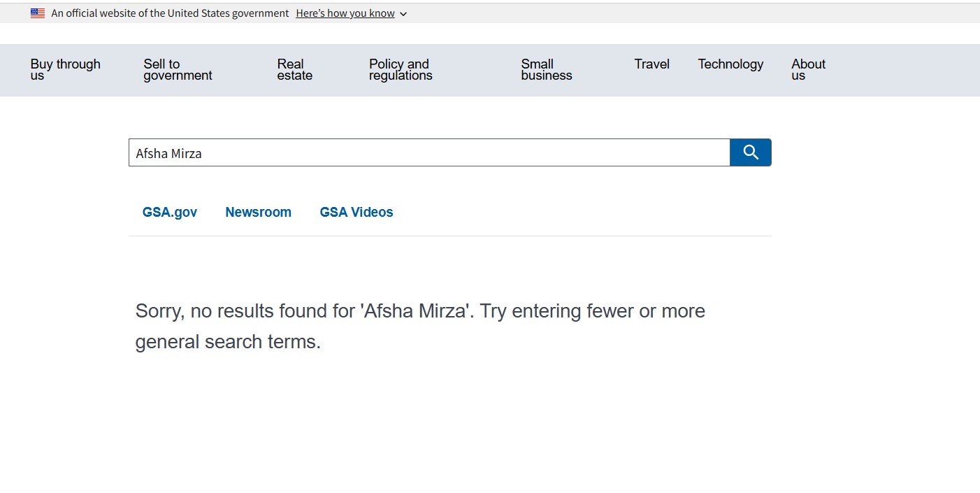
Task: Open the Technology navigation item
Action: (x=730, y=64)
